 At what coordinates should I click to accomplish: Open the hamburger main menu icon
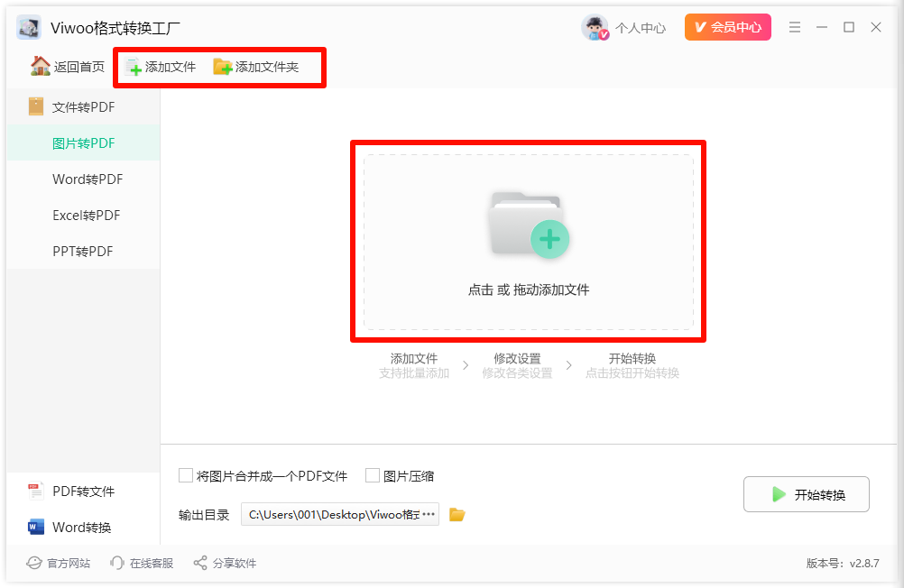(x=795, y=27)
